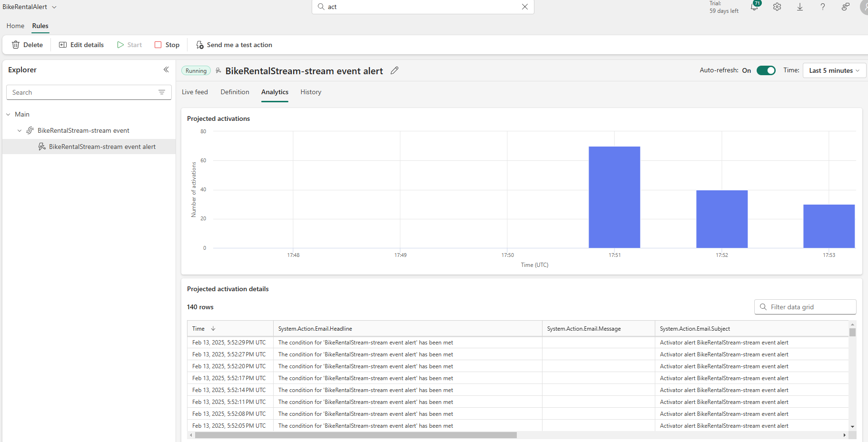Click Filter data grid field
The width and height of the screenshot is (868, 442).
point(805,307)
